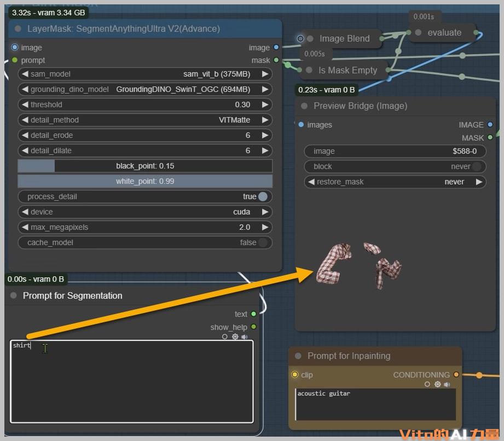Open gear settings above the Segmentation text box
Viewport: 504px width, 441px height.
point(235,336)
